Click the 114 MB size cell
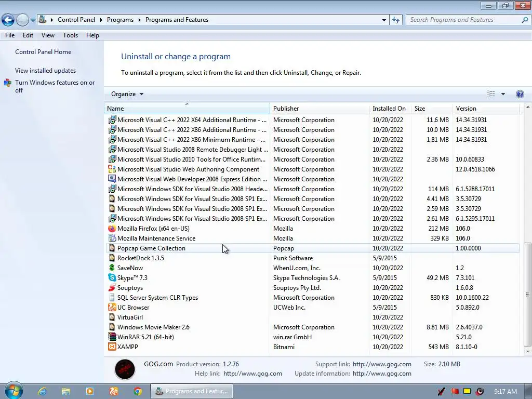This screenshot has height=399, width=532. [x=438, y=189]
